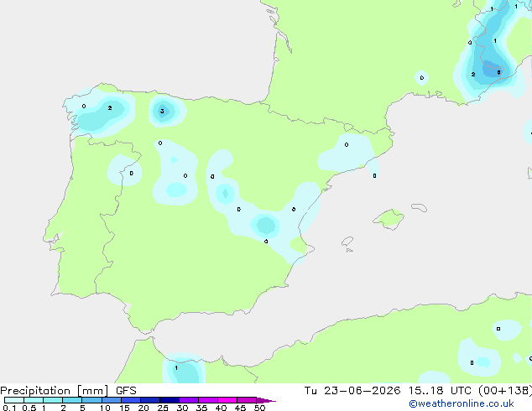The height and width of the screenshot is (411, 532).
Task: Click the legend scale label "10"
Action: [105, 408]
